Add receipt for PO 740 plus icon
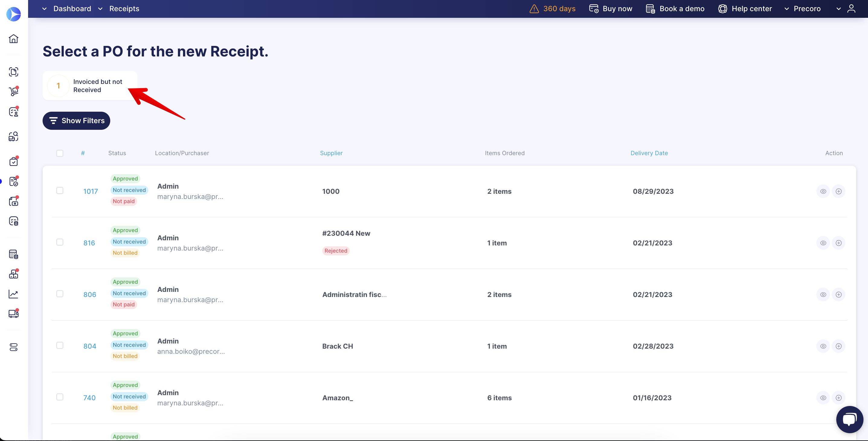 [x=839, y=398]
